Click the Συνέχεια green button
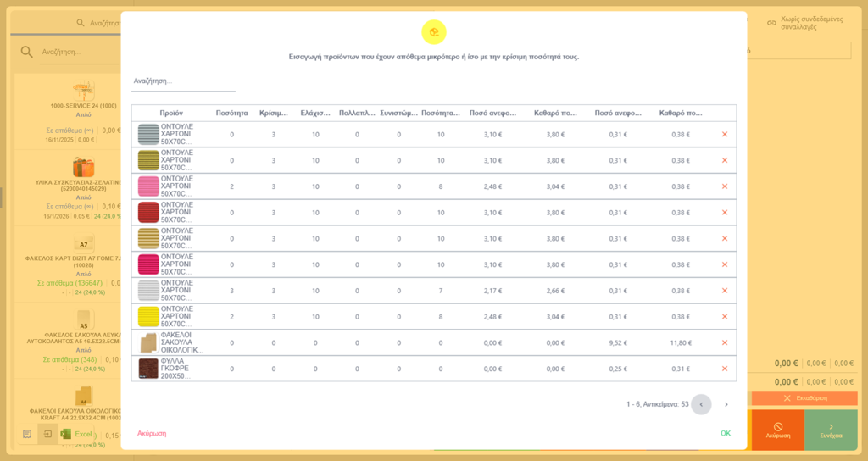 point(831,430)
